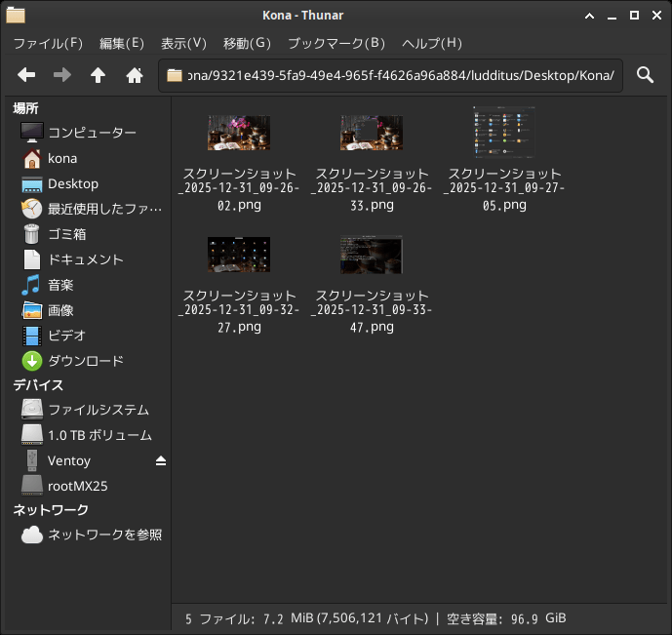The image size is (672, 635).
Task: Select rootMX25 device in sidebar
Action: click(77, 486)
